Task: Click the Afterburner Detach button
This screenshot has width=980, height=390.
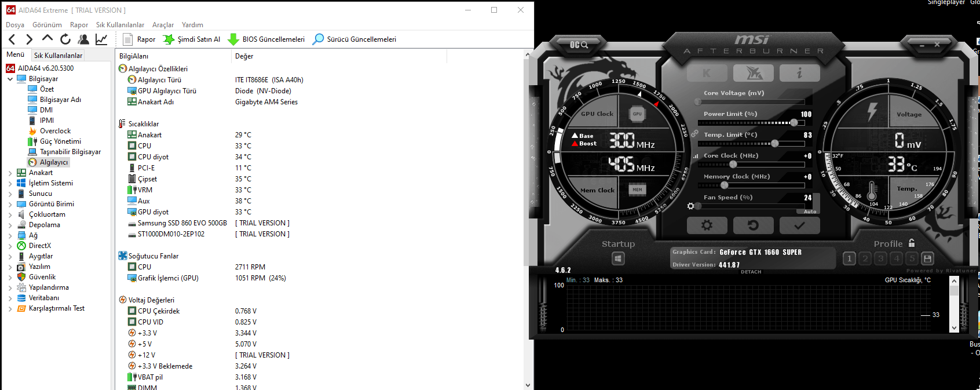Action: point(751,272)
